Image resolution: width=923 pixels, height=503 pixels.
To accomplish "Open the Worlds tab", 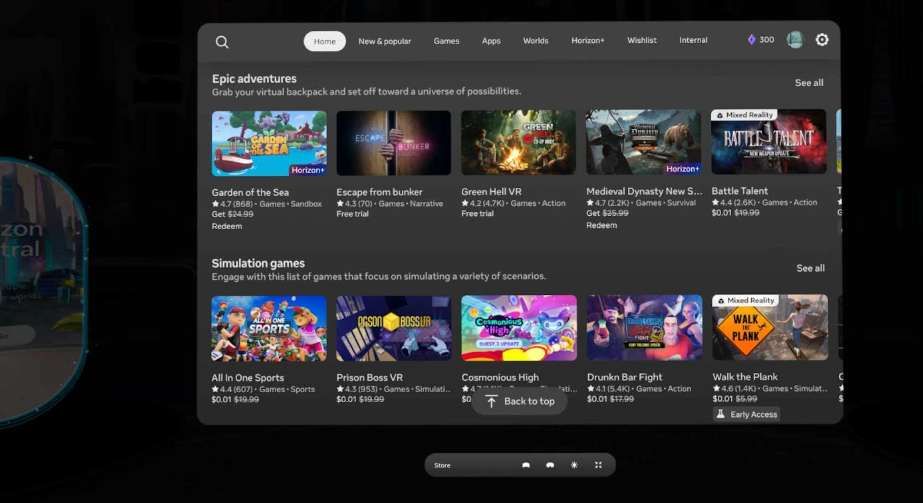I will click(535, 41).
